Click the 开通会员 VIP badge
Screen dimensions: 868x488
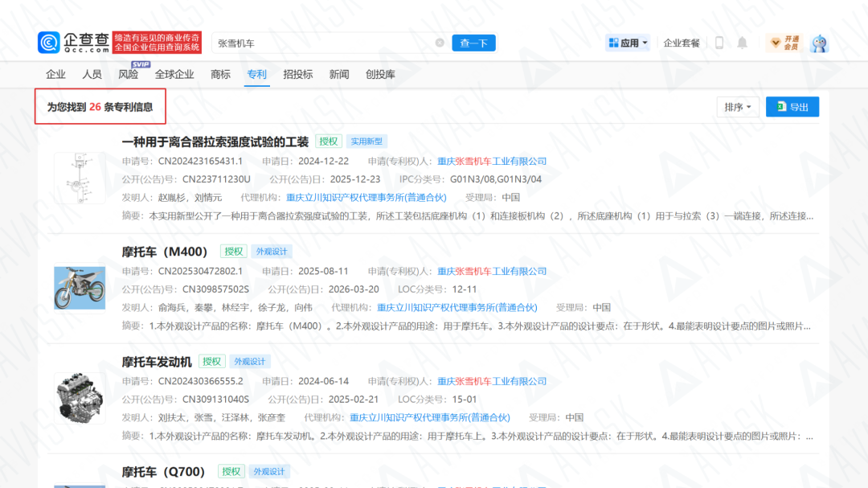coord(784,43)
